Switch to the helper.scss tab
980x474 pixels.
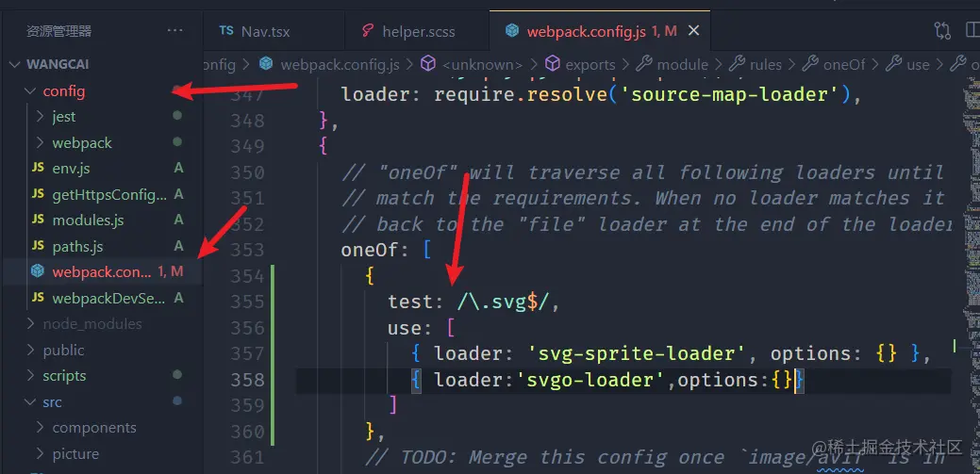pos(417,31)
